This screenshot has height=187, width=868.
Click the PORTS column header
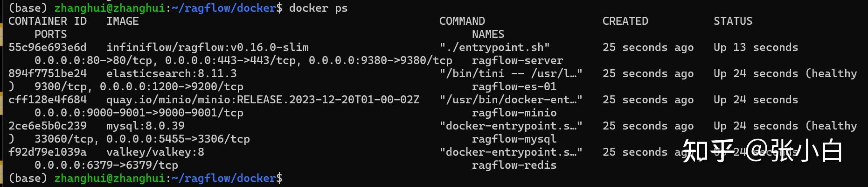(x=50, y=34)
